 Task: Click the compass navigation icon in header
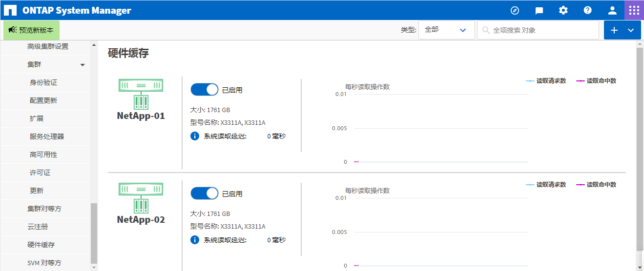click(x=515, y=10)
